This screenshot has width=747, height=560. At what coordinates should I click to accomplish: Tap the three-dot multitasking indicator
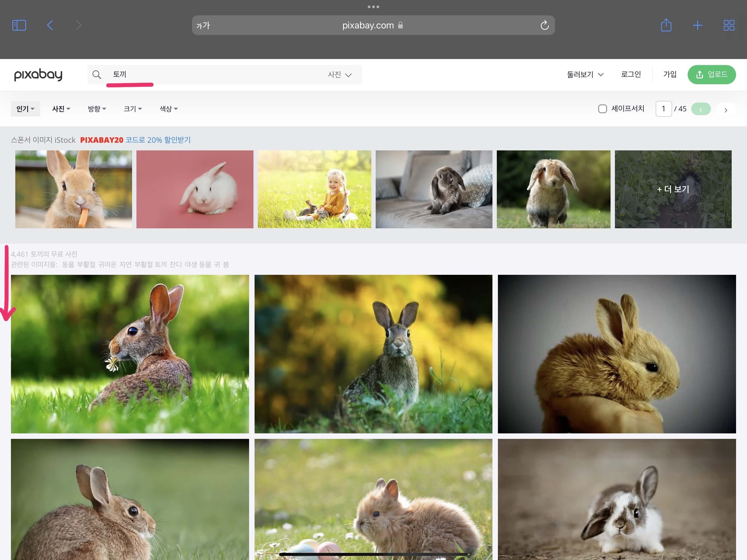(x=373, y=7)
